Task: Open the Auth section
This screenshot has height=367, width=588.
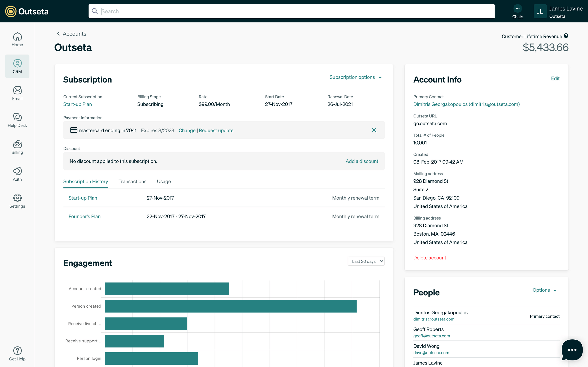Action: (17, 174)
